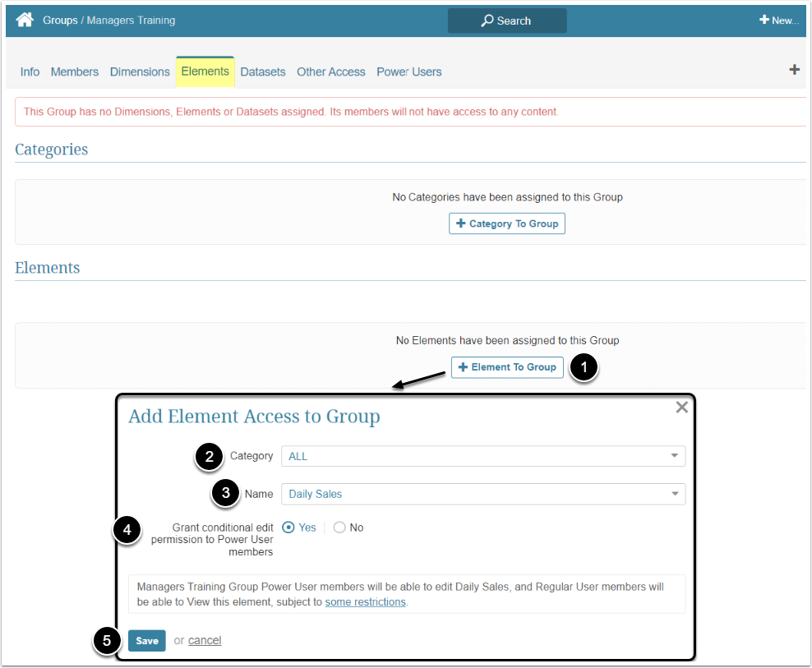The width and height of the screenshot is (812, 668).
Task: Open the Datasets tab
Action: pos(262,72)
